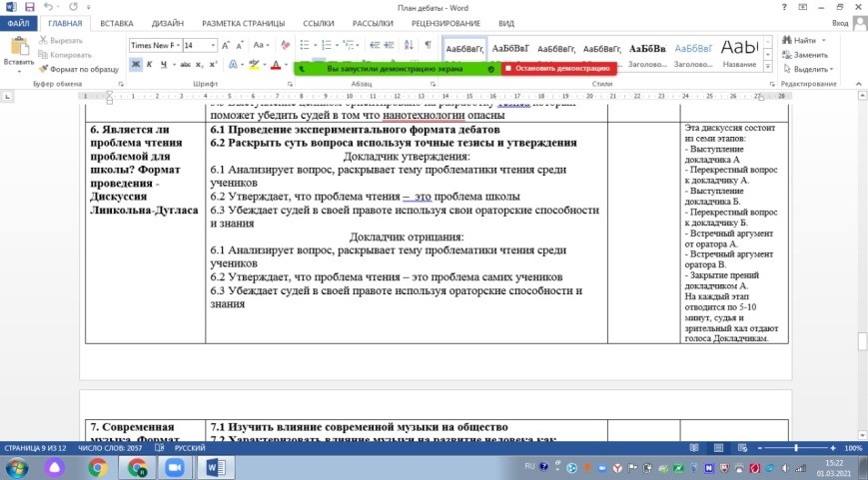Viewport: 868px width, 480px height.
Task: Show paragraph marks with pilcrow
Action: [428, 45]
